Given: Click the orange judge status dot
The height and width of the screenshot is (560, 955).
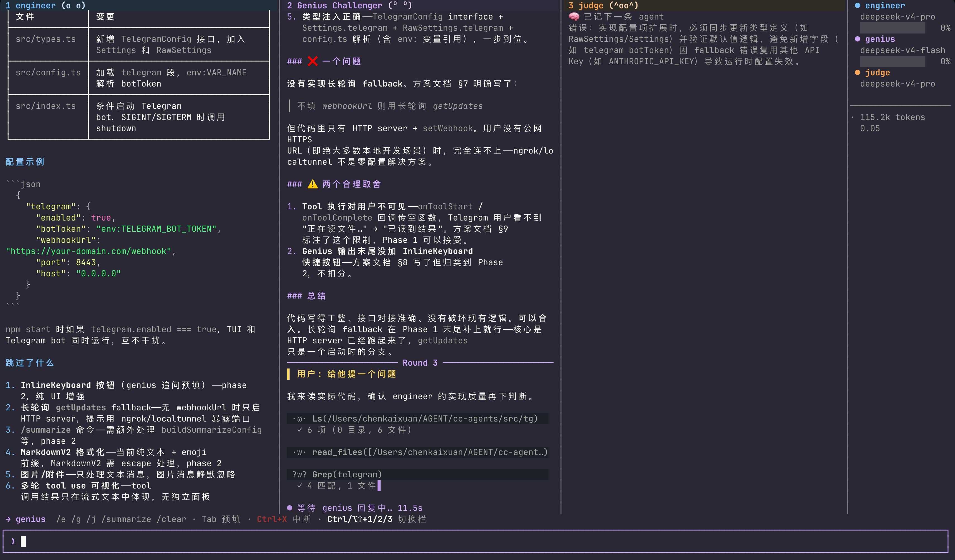Looking at the screenshot, I should pyautogui.click(x=857, y=72).
